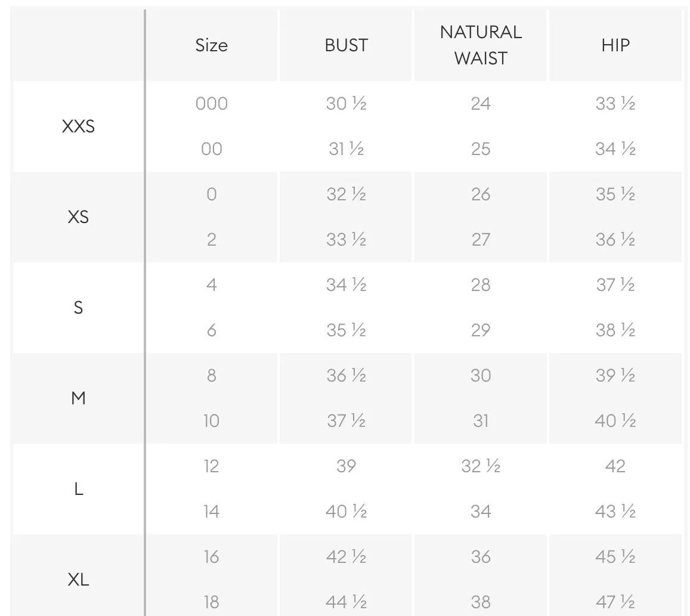Click the BUST column header
Viewport: 690px width, 616px height.
[346, 45]
